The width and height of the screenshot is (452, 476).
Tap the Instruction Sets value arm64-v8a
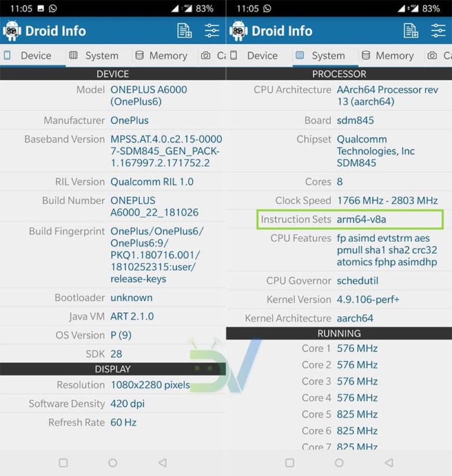tap(361, 219)
